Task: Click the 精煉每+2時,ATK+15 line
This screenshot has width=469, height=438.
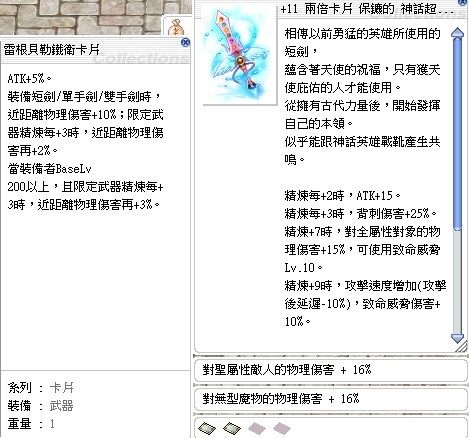Action: [342, 195]
